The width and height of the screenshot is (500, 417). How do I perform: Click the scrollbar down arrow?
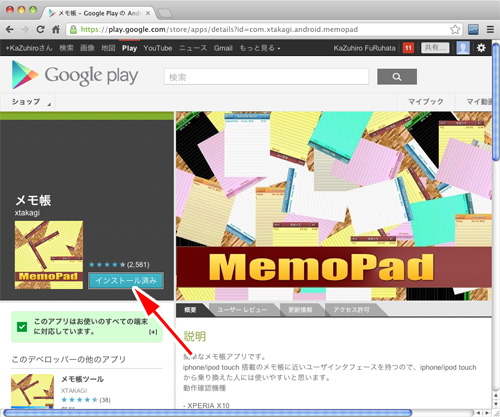click(x=496, y=404)
